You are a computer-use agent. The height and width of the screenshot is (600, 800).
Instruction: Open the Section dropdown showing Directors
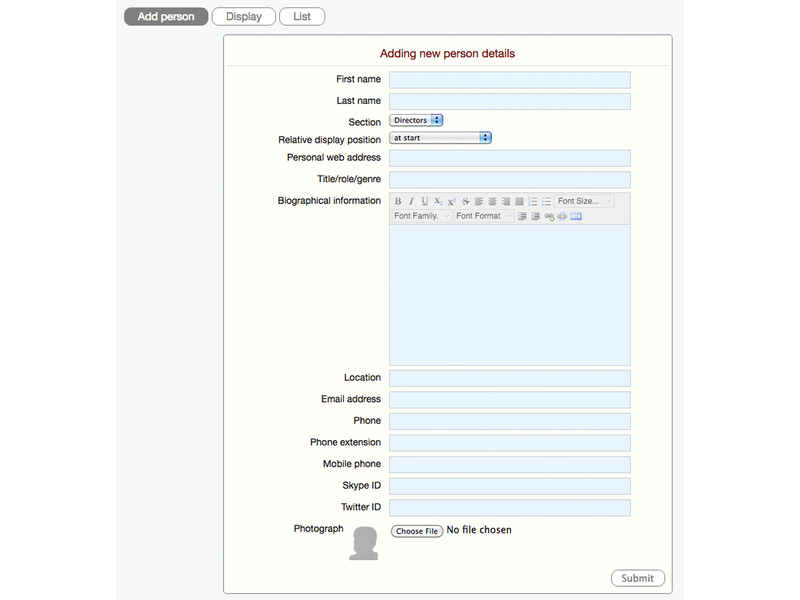click(416, 121)
